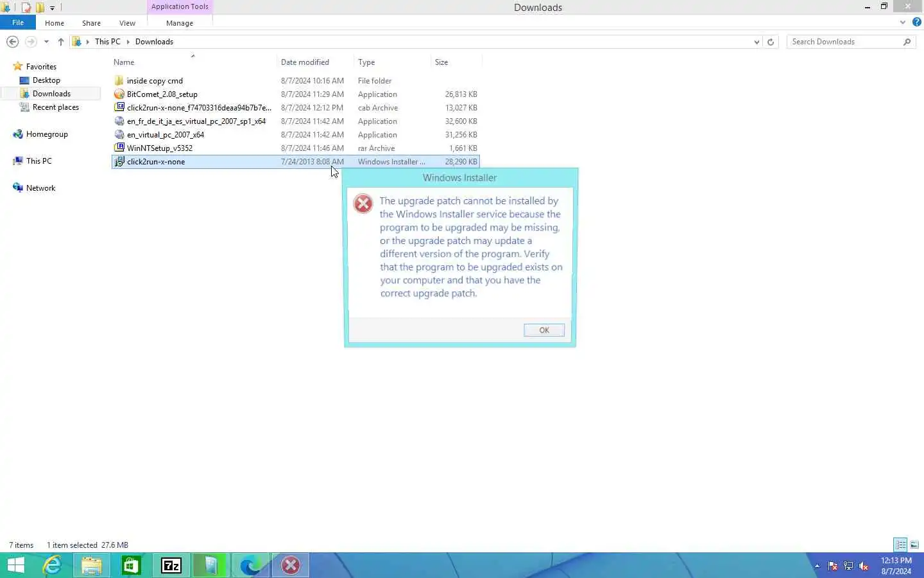Open the Quick Access Toolbar customize dropdown
924x578 pixels.
[52, 8]
